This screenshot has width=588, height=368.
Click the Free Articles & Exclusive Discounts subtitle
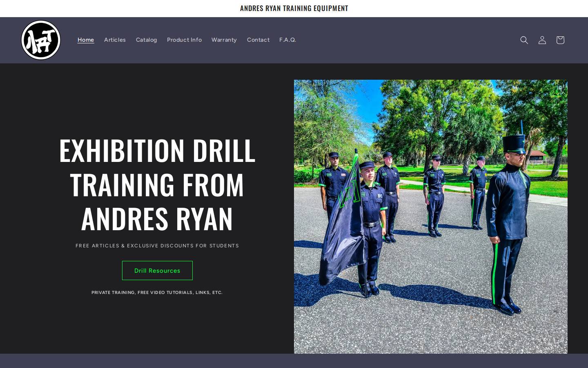tap(157, 246)
